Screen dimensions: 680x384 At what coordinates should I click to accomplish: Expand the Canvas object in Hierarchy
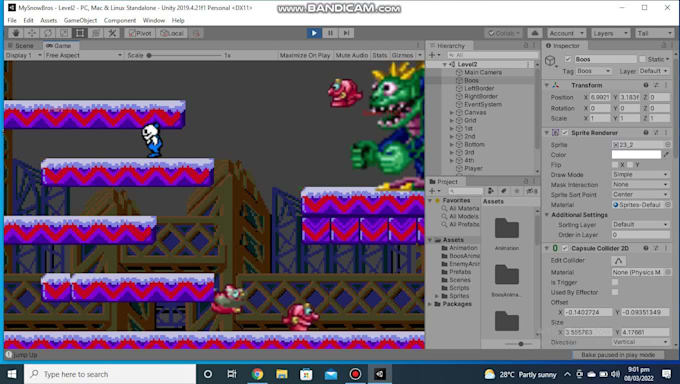point(451,112)
